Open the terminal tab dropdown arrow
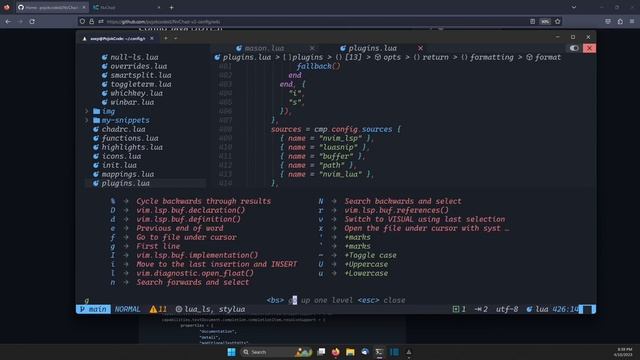 [x=176, y=38]
